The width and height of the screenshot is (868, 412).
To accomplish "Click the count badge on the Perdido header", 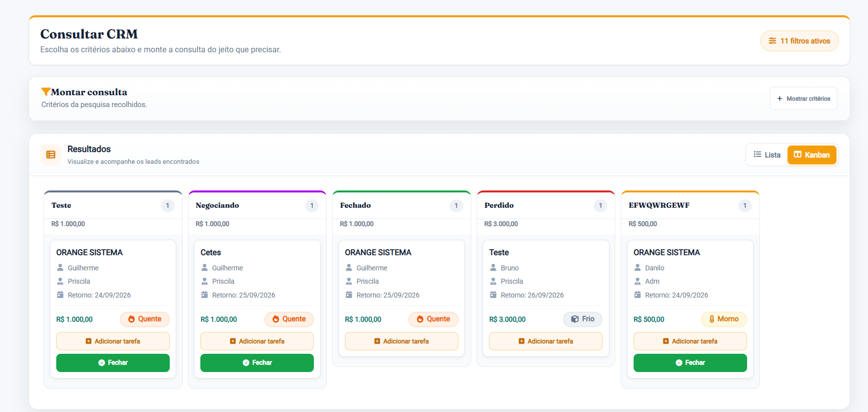I will pyautogui.click(x=601, y=206).
